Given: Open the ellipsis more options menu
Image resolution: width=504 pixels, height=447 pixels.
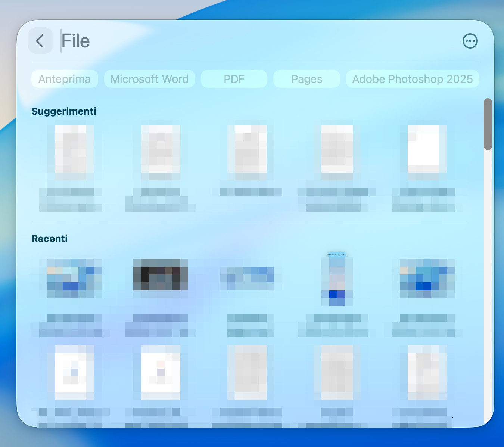Looking at the screenshot, I should (470, 41).
